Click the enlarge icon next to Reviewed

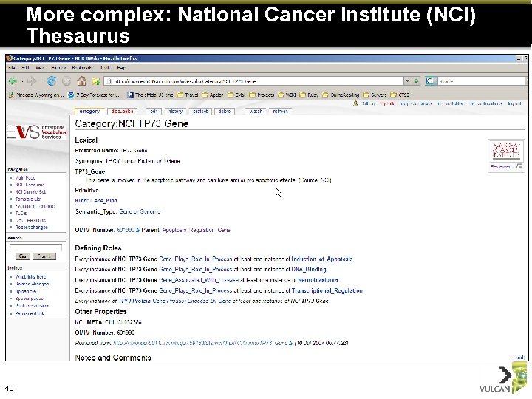coord(519,166)
